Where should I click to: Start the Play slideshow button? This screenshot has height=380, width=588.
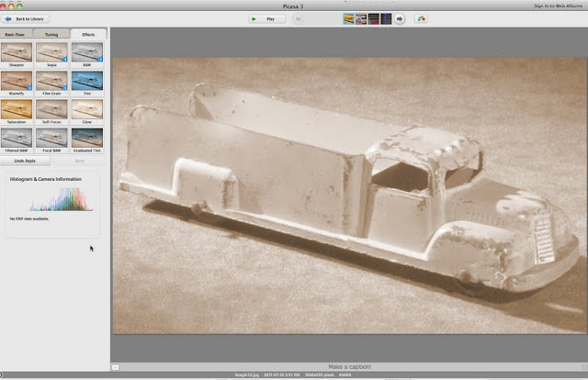click(x=267, y=18)
